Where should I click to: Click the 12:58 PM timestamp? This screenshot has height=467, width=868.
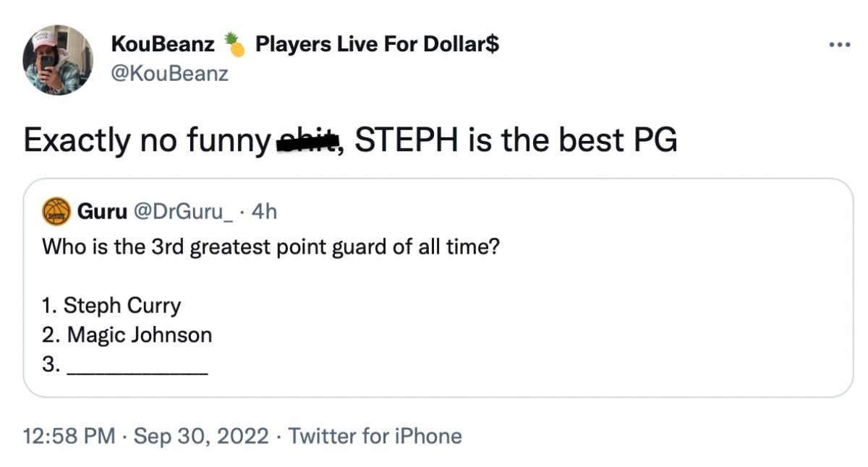point(69,436)
